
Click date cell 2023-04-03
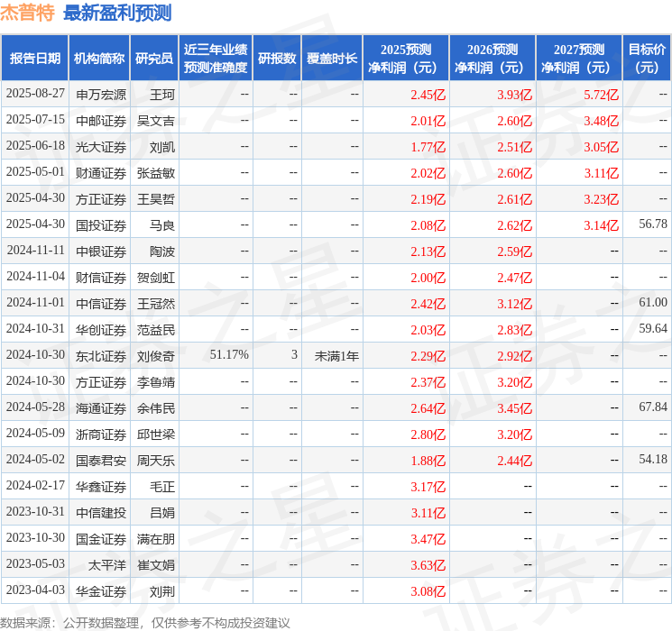point(35,590)
